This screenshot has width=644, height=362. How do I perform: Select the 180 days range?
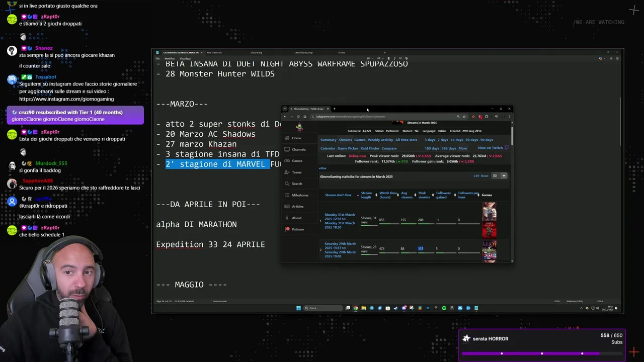point(432,148)
